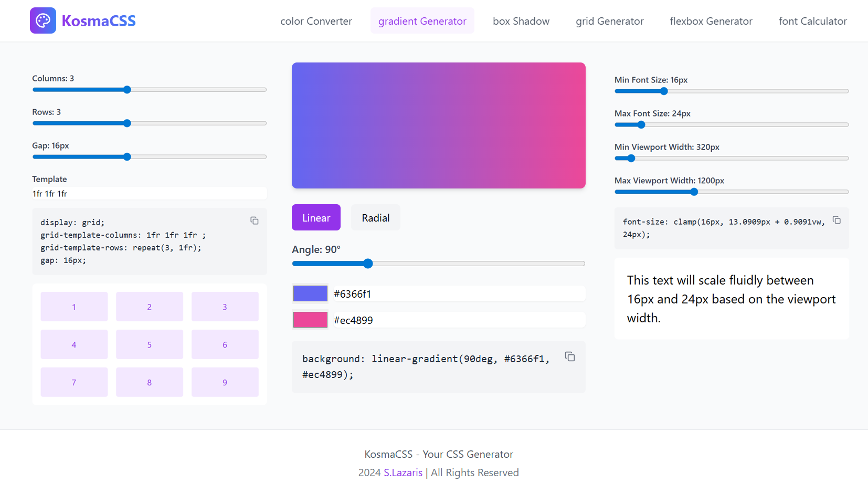Copy the linear-gradient background code
868x494 pixels.
click(570, 357)
